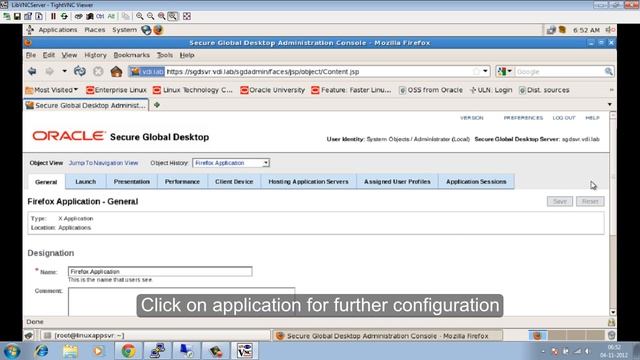Image resolution: width=640 pixels, height=360 pixels.
Task: Expand the list-all-tabs dropdown arrow
Action: point(610,104)
